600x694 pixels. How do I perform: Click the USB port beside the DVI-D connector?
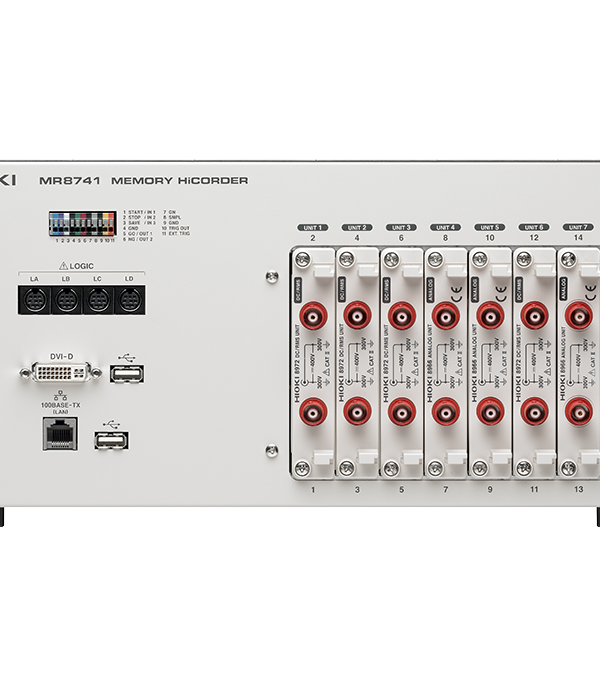[127, 374]
